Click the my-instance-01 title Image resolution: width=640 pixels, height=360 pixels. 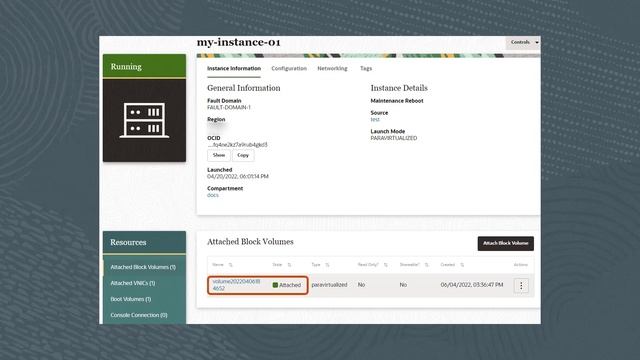pyautogui.click(x=238, y=42)
